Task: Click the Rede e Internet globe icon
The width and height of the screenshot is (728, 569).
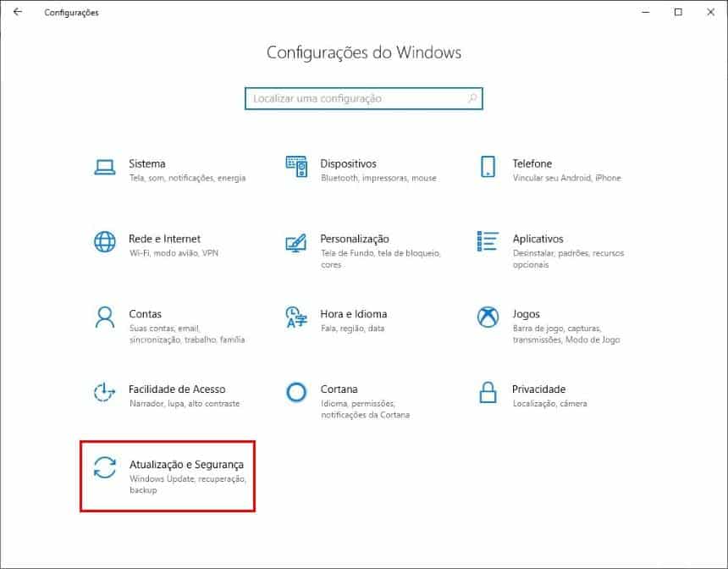Action: point(104,242)
